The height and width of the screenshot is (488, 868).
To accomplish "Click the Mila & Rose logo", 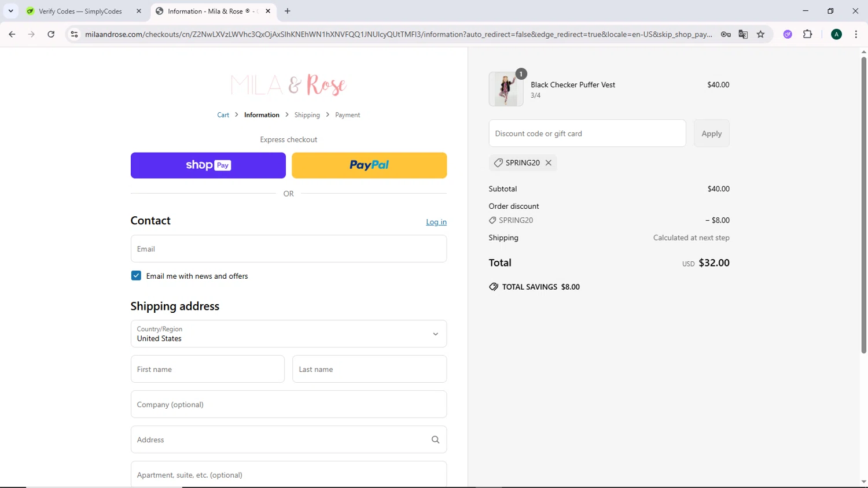I will pos(288,85).
